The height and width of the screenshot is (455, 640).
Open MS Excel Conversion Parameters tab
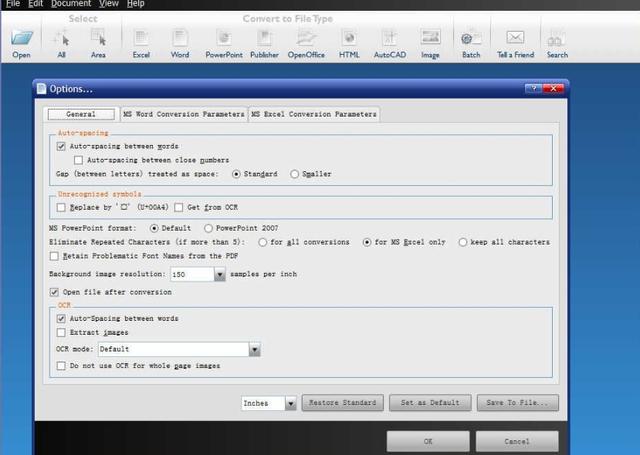[313, 114]
